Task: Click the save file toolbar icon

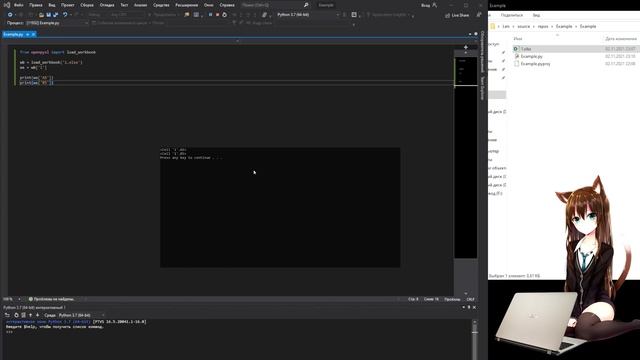Action: [x=48, y=15]
